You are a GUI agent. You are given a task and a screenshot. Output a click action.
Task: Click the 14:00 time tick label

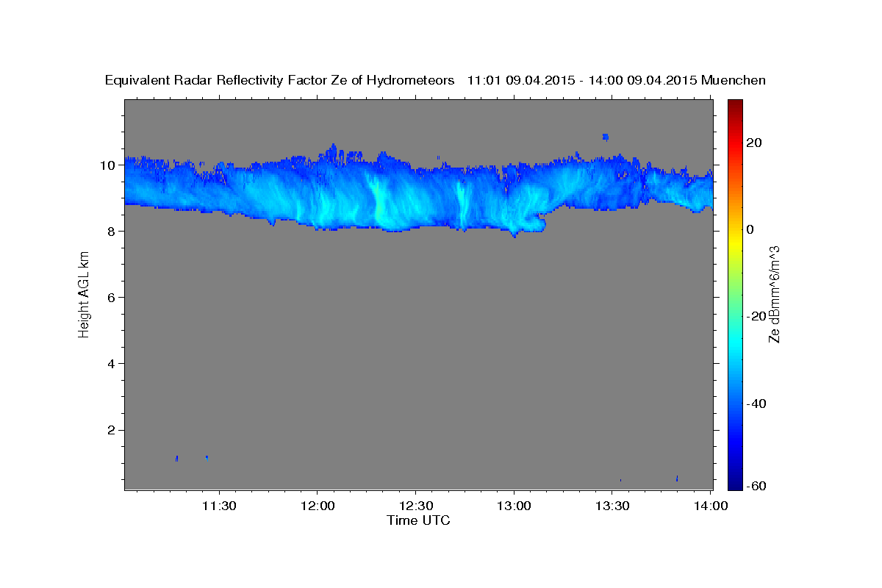click(x=710, y=506)
